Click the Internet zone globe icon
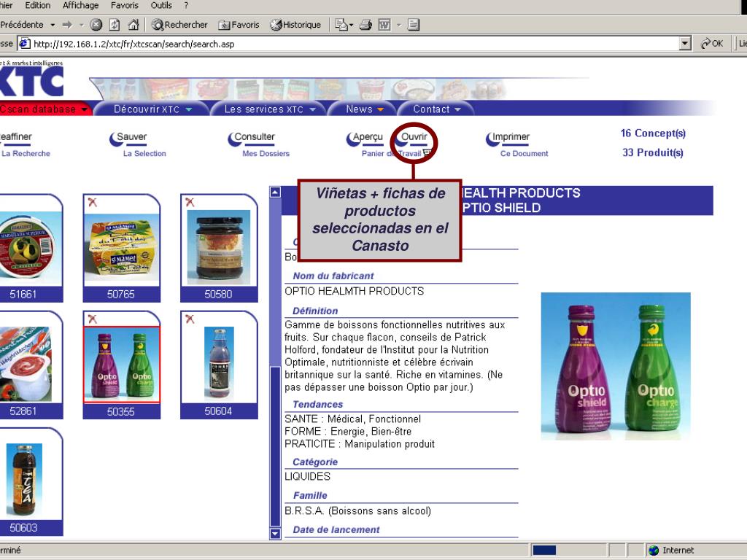The width and height of the screenshot is (747, 560). (x=654, y=551)
